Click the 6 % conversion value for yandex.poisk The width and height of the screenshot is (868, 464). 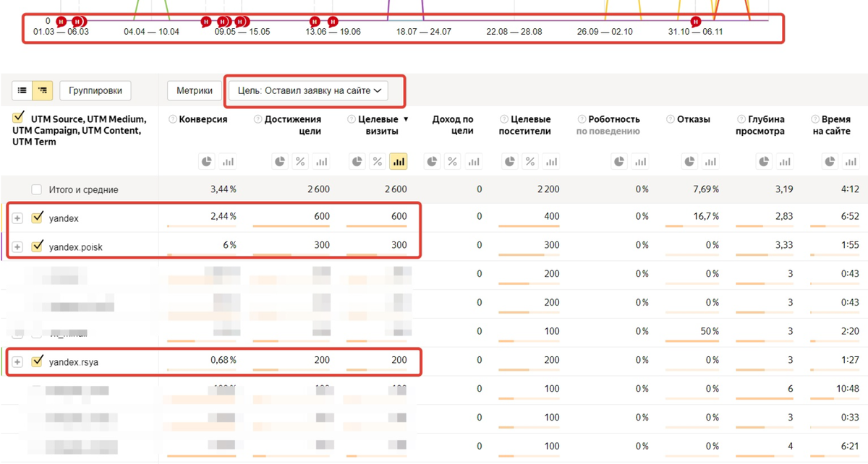click(x=229, y=245)
